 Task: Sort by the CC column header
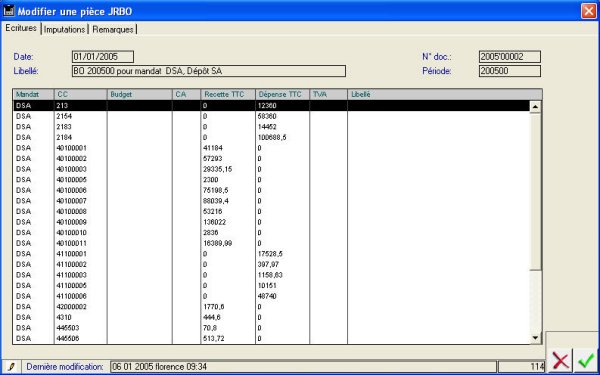pyautogui.click(x=80, y=95)
